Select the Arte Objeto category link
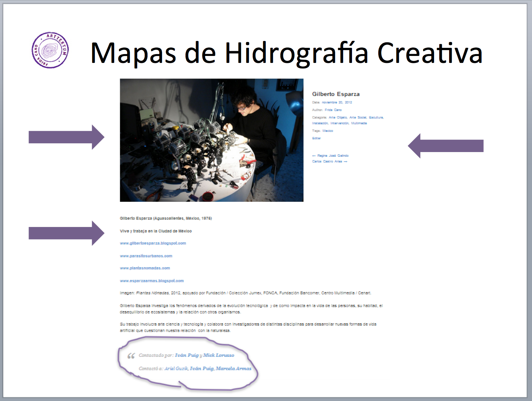Image resolution: width=532 pixels, height=401 pixels. 338,117
